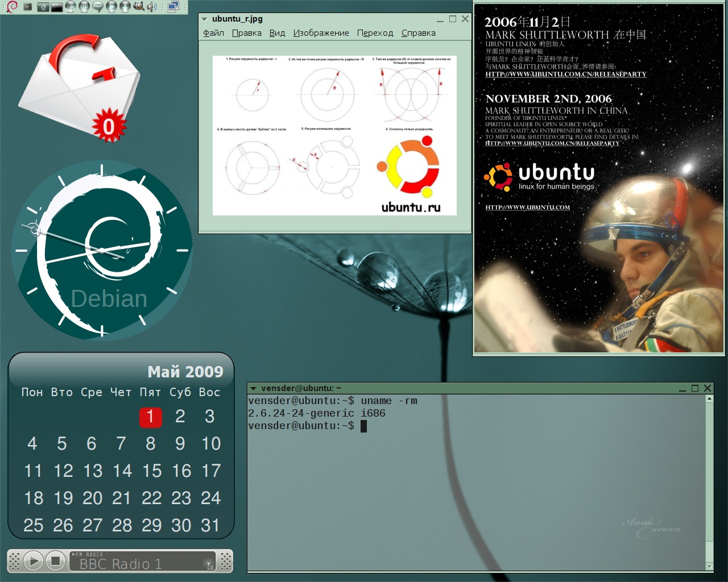Open window menu arrow of vensder@ubuntu terminal

[253, 389]
